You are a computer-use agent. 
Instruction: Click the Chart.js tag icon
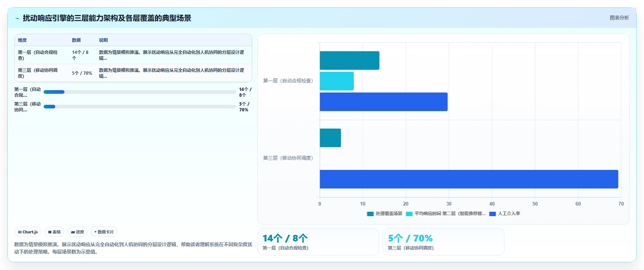click(x=20, y=232)
